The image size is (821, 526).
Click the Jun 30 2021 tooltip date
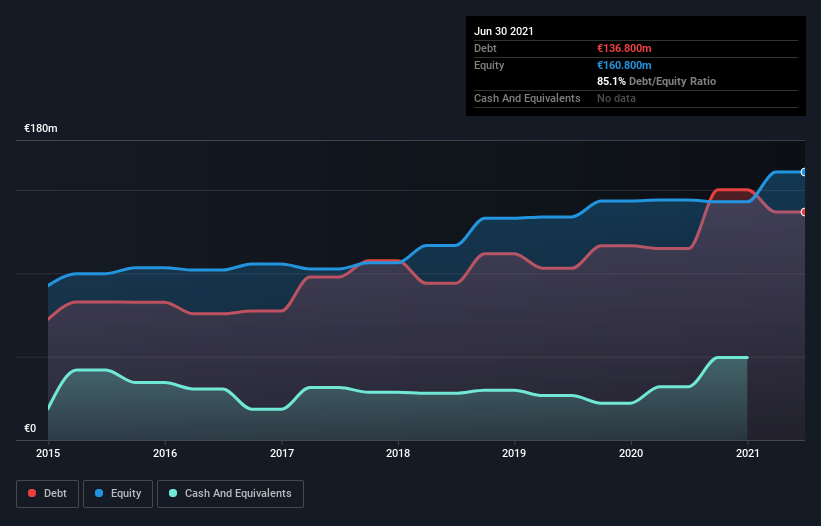(x=504, y=31)
